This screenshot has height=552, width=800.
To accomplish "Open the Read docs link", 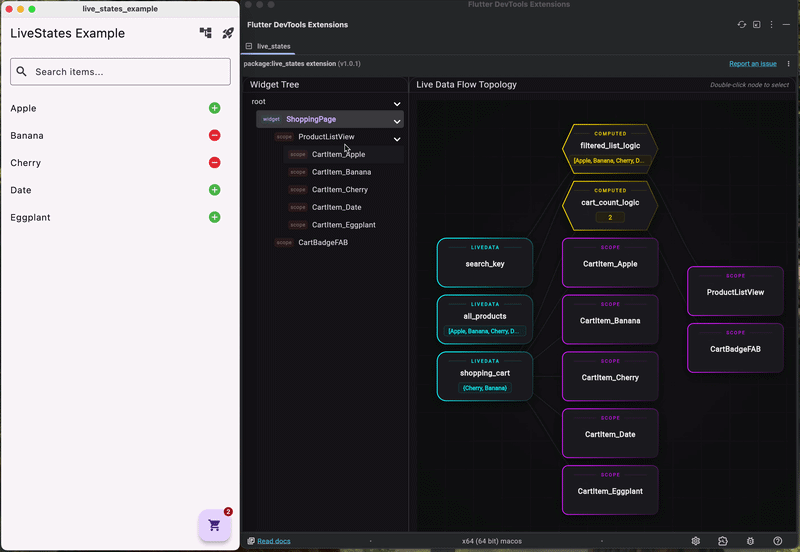I will pyautogui.click(x=274, y=541).
